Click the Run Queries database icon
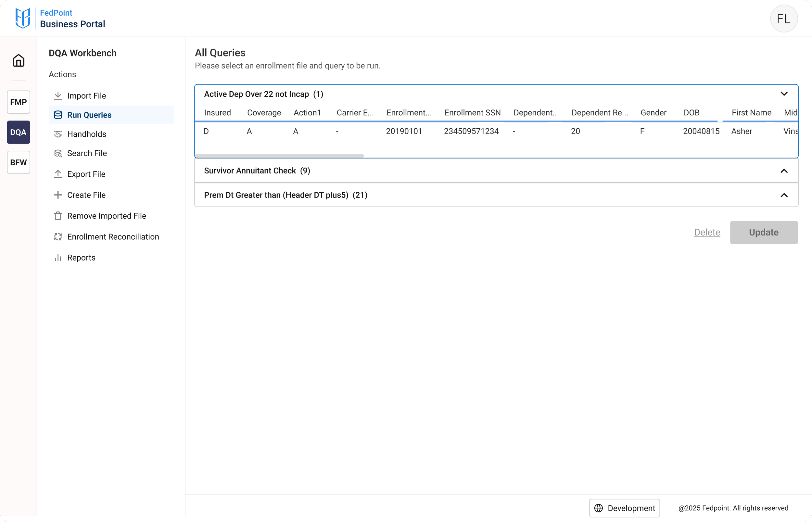This screenshot has height=522, width=812. tap(58, 115)
